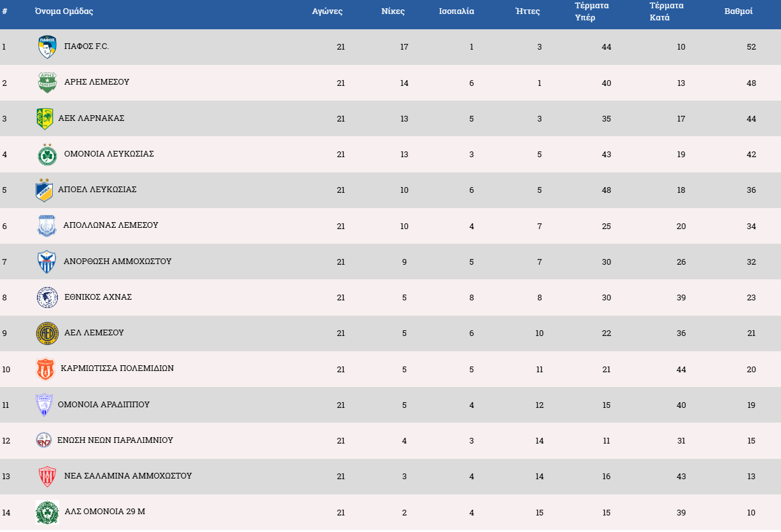
Task: Click the Νίκες column header
Action: (x=393, y=11)
